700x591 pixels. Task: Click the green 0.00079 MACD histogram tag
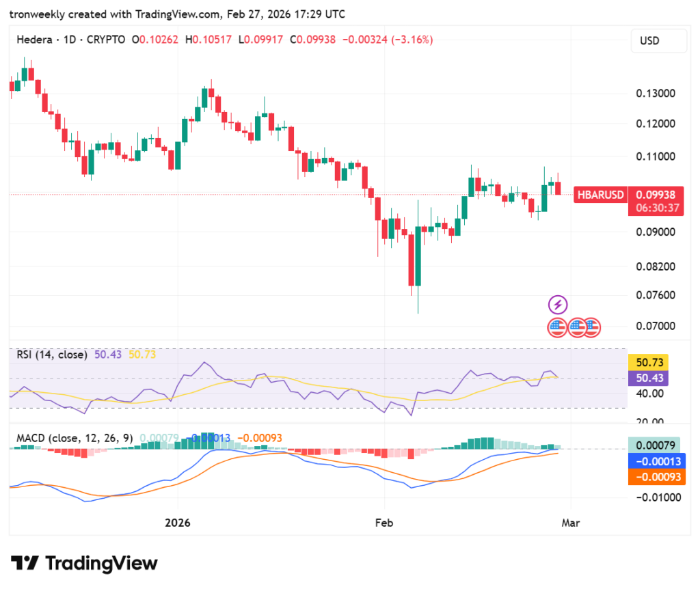click(x=654, y=445)
